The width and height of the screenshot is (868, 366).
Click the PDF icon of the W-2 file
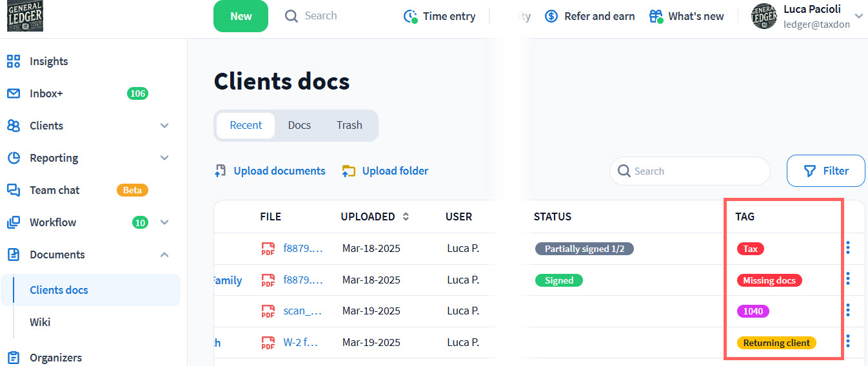tap(268, 342)
